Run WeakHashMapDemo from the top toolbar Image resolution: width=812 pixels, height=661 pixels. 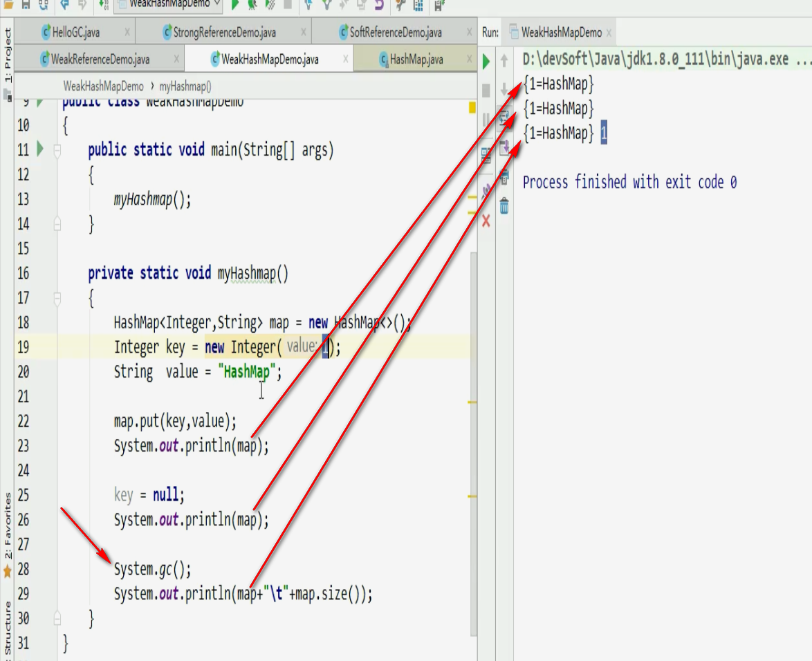point(235,5)
